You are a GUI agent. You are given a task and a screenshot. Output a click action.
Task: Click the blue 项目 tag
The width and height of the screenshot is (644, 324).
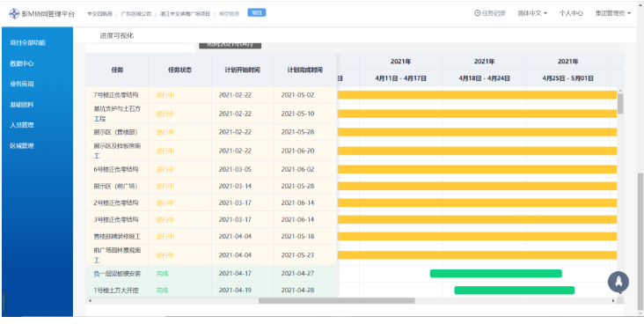[257, 12]
